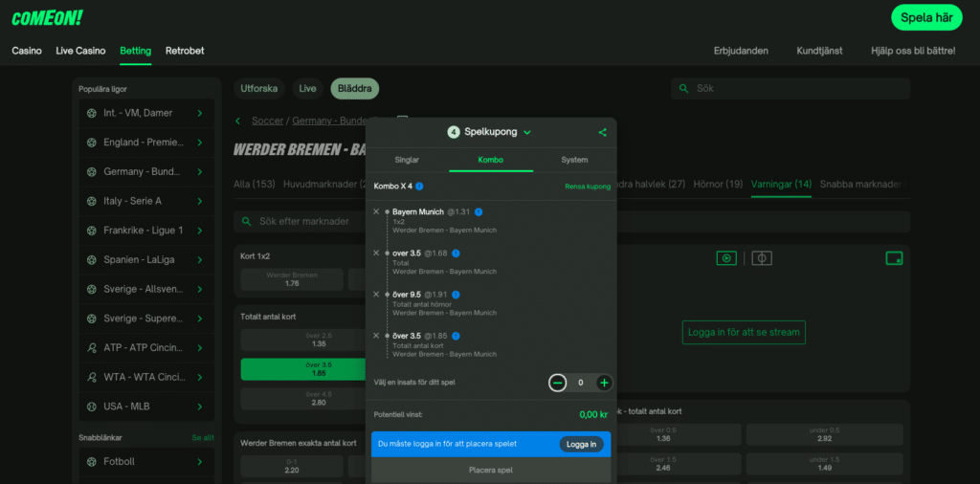
Task: Click the back arrow before Soccer breadcrumb
Action: click(x=238, y=121)
